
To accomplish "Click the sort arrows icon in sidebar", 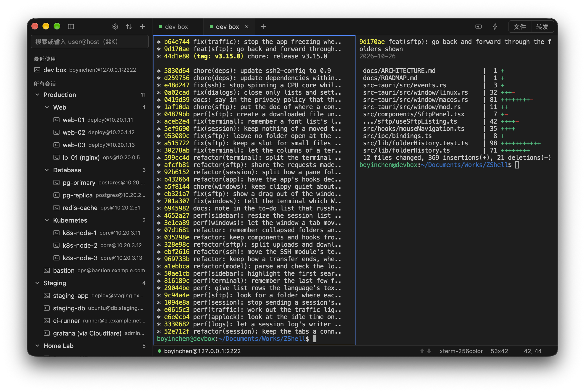I will point(129,27).
